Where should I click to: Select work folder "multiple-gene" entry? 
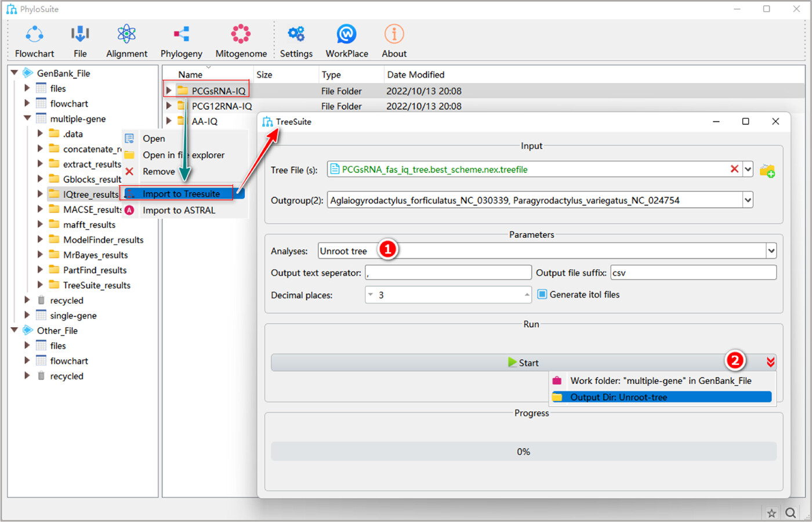661,380
